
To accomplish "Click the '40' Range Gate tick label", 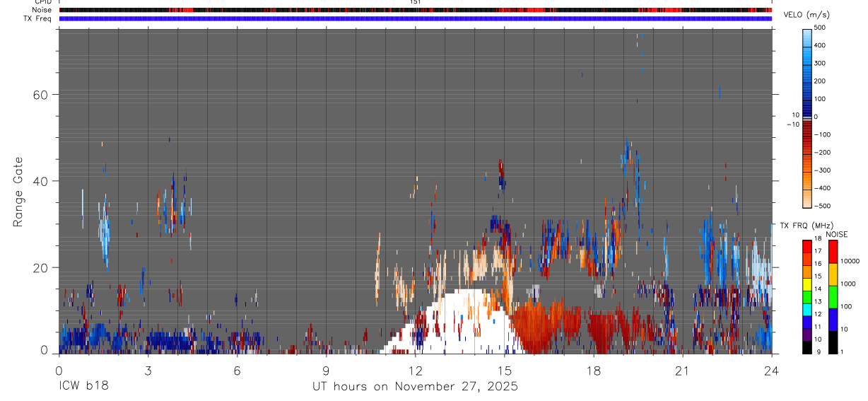I will pos(42,181).
